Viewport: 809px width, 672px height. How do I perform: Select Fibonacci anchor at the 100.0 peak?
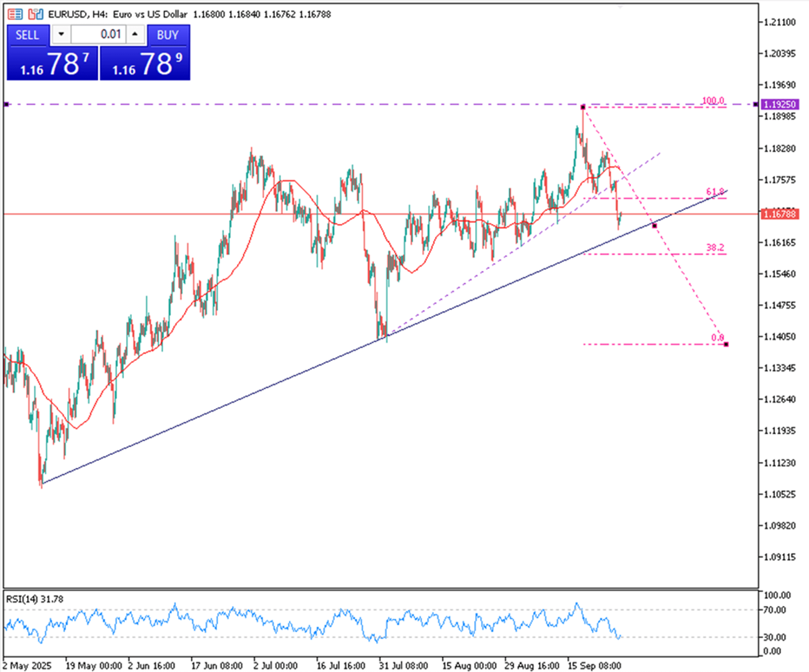tap(583, 107)
